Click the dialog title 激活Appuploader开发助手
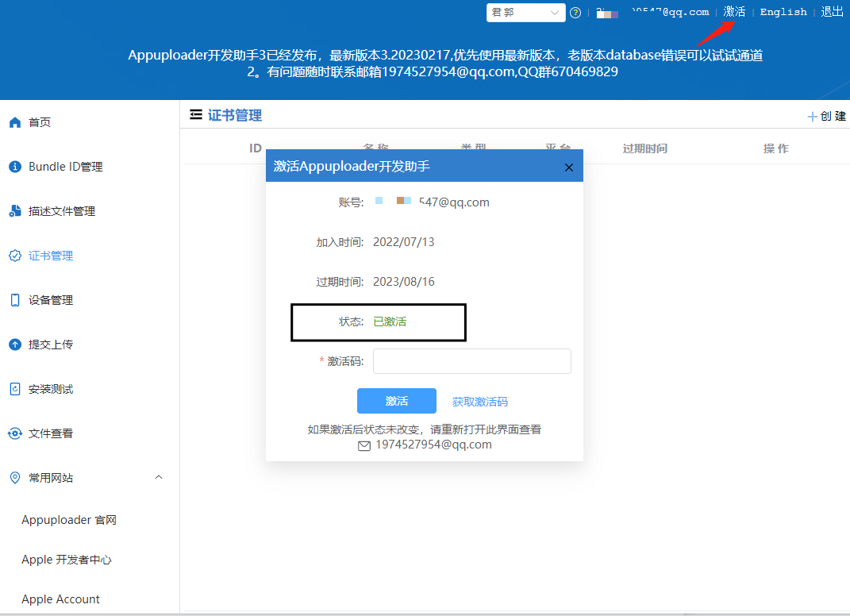 tap(352, 167)
